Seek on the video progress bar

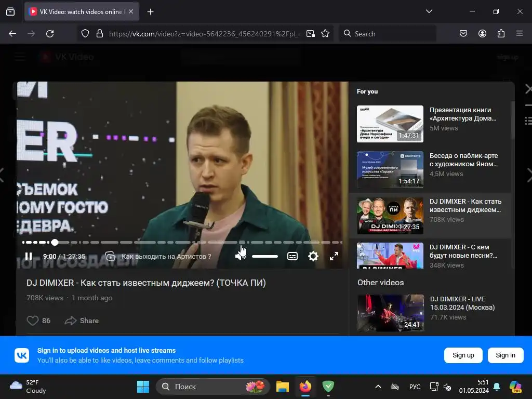pyautogui.click(x=182, y=242)
